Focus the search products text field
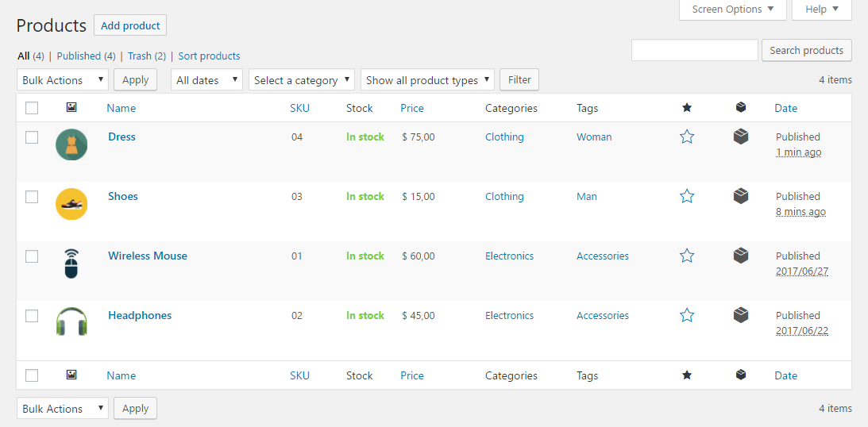This screenshot has width=868, height=427. [694, 50]
